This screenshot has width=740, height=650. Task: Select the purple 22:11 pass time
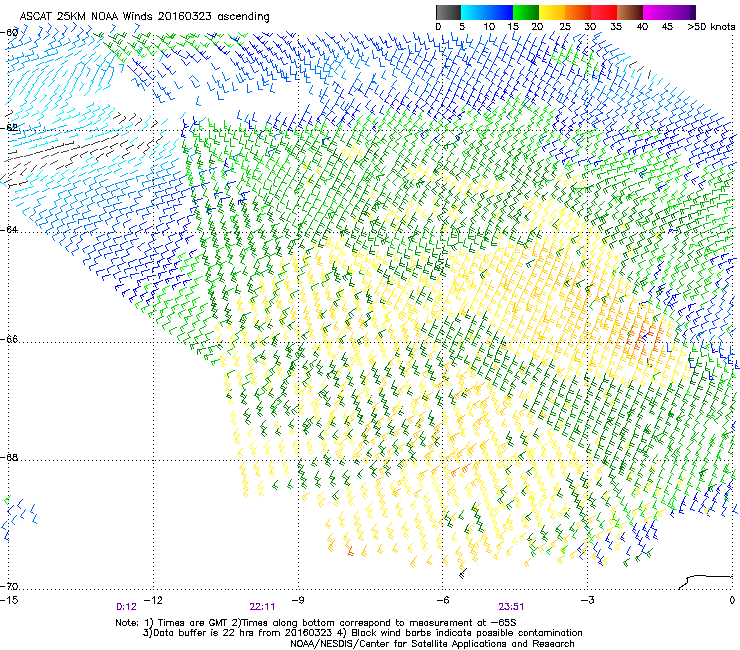point(262,607)
